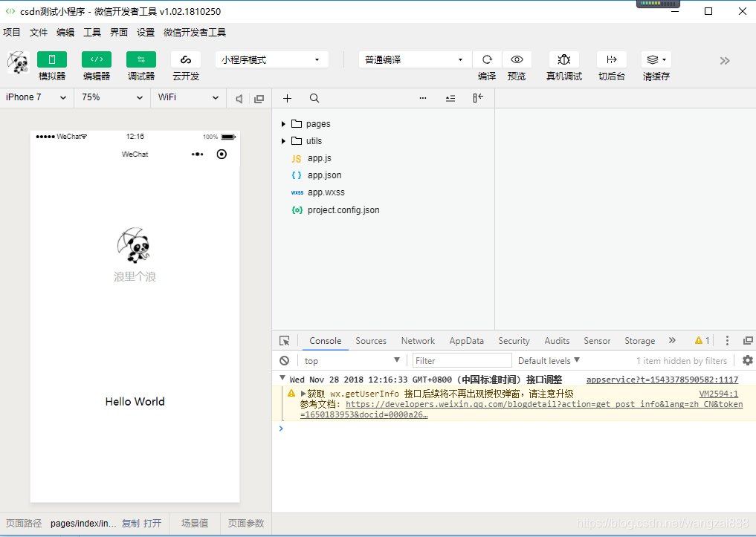
Task: Expand the utils folder
Action: click(x=283, y=141)
